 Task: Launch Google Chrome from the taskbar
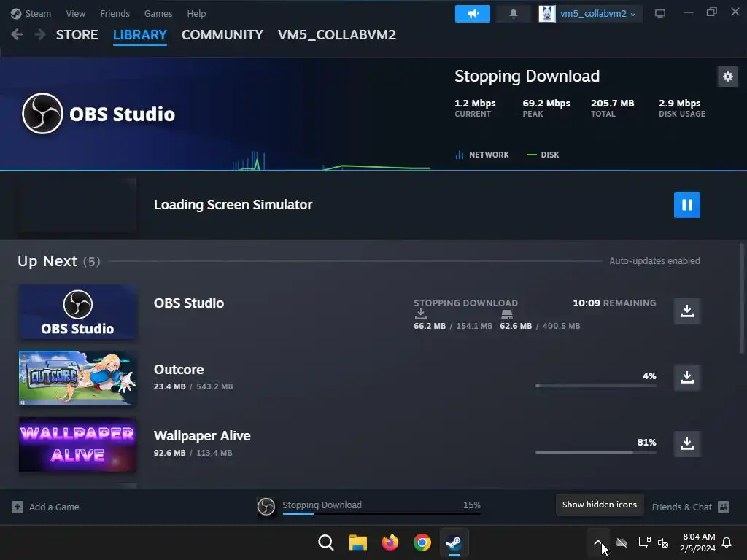(422, 542)
